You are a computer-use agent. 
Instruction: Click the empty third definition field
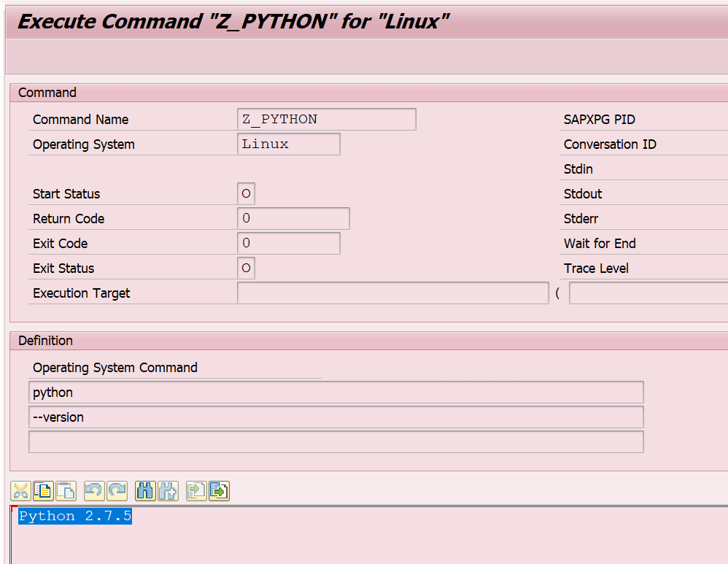coord(336,442)
